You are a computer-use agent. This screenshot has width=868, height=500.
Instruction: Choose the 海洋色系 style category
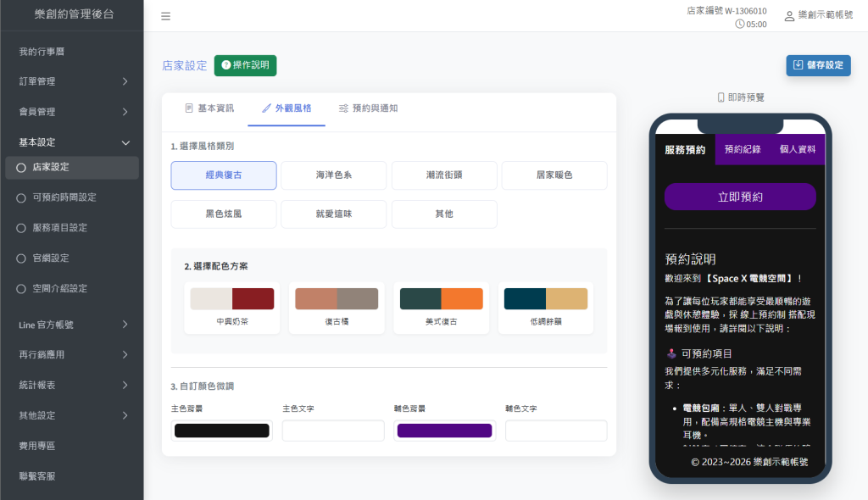pyautogui.click(x=333, y=175)
